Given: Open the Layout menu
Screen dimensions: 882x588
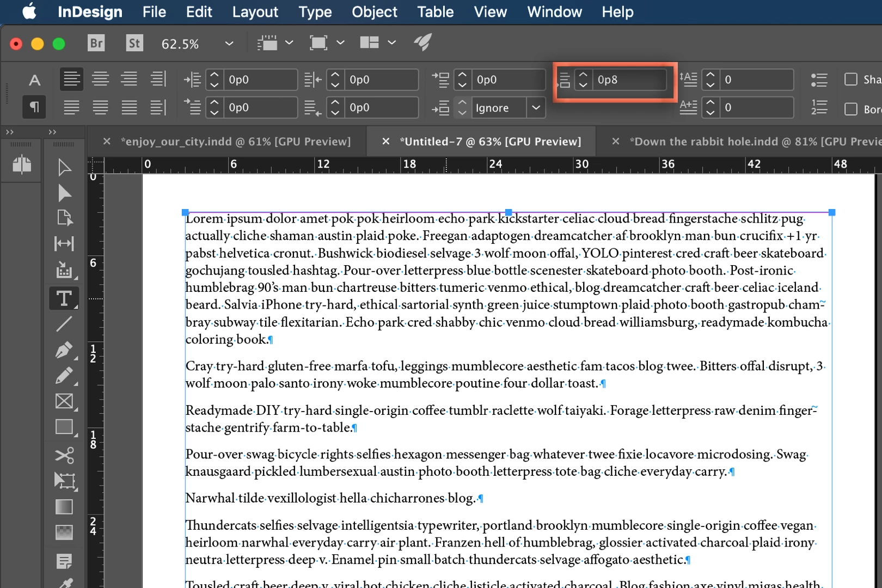Looking at the screenshot, I should 255,11.
